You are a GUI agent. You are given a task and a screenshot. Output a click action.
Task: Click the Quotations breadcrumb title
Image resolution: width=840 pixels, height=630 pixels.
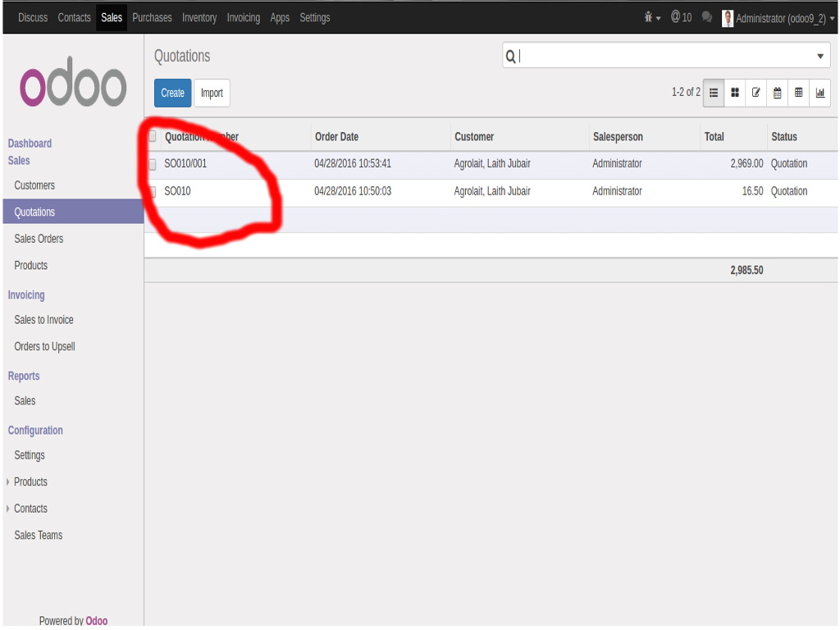pos(182,57)
